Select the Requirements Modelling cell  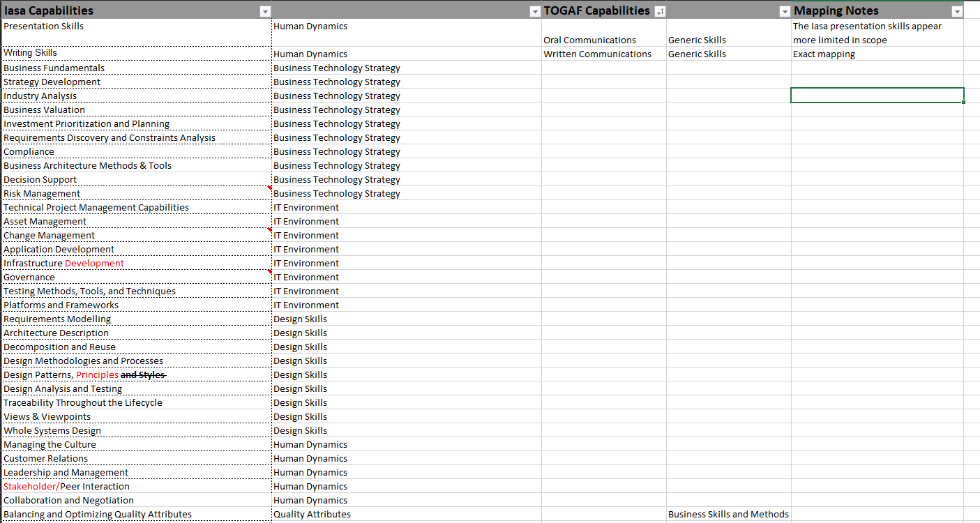(136, 319)
